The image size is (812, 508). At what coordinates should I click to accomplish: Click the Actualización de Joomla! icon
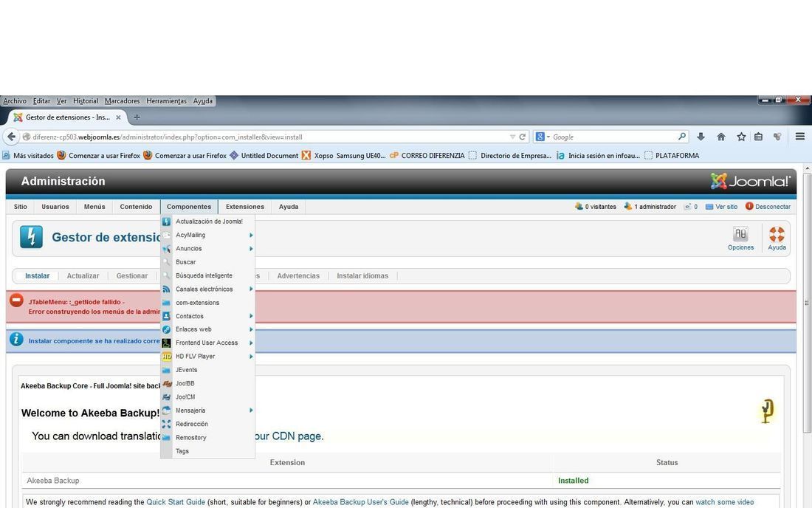point(166,222)
